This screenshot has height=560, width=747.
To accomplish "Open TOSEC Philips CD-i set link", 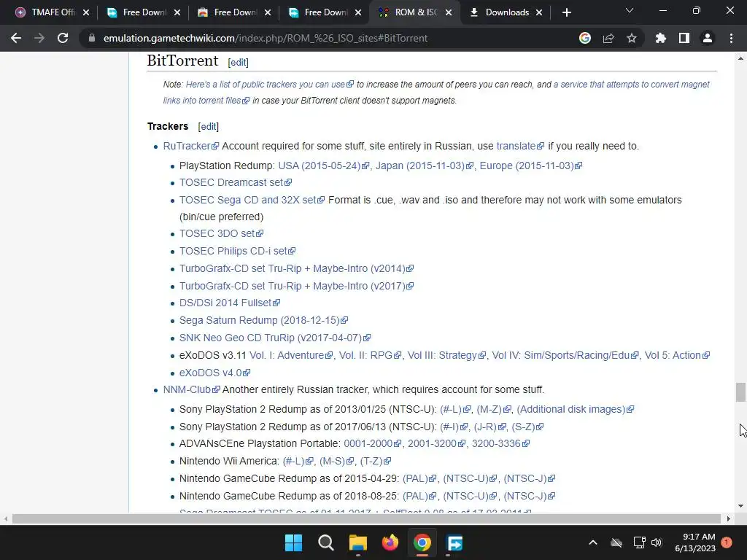I will [x=237, y=251].
